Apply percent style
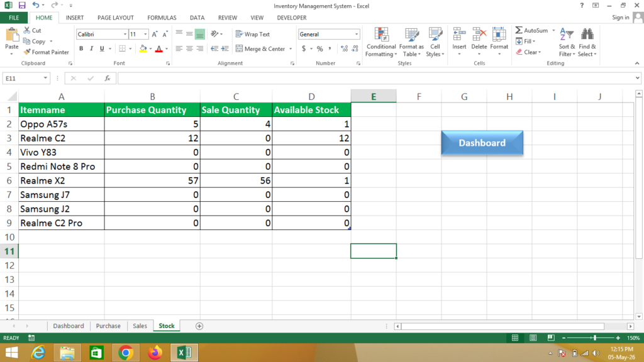Viewport: 644px width, 362px height. click(x=319, y=48)
